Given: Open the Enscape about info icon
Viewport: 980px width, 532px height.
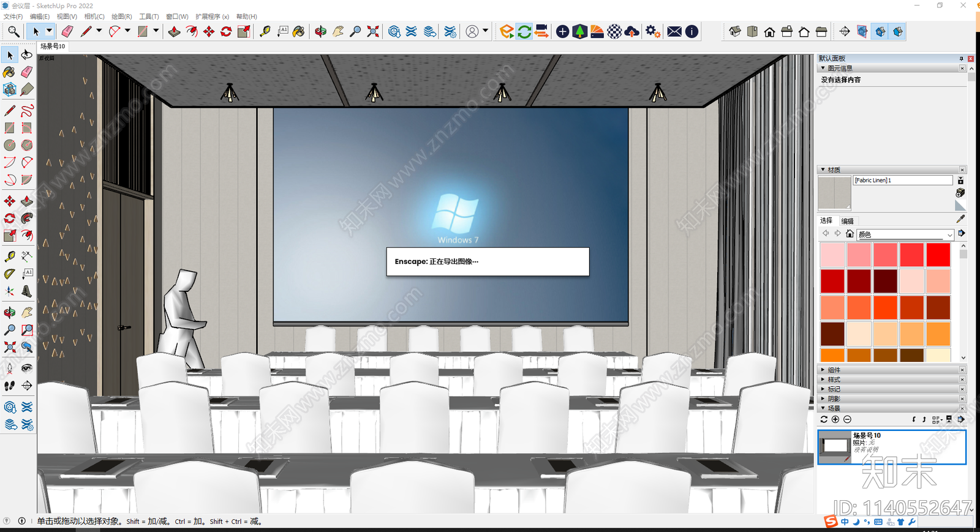Looking at the screenshot, I should pyautogui.click(x=692, y=31).
